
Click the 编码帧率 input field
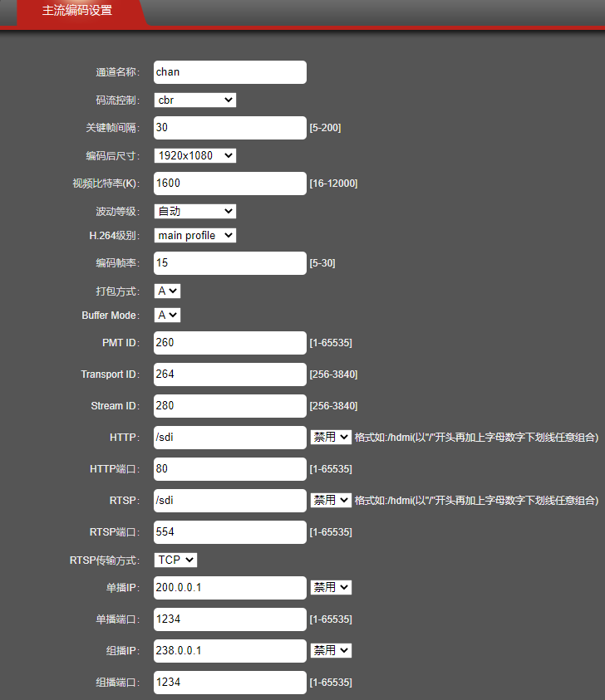click(x=230, y=263)
